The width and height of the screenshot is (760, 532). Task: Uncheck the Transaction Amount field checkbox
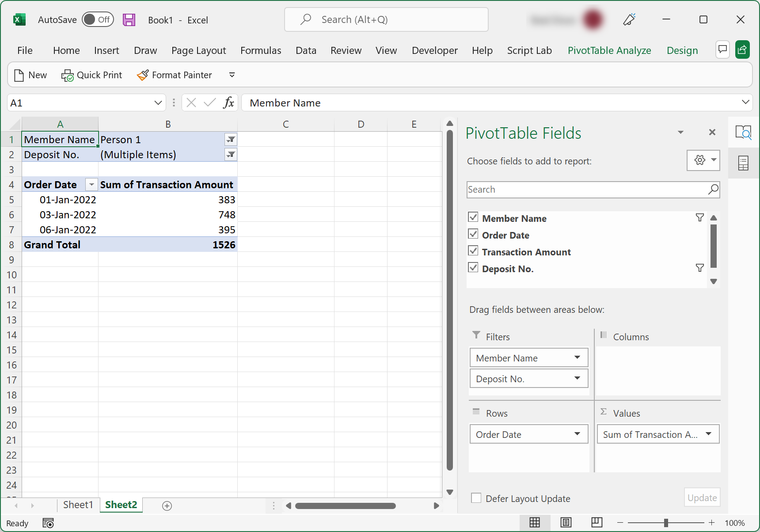click(473, 251)
